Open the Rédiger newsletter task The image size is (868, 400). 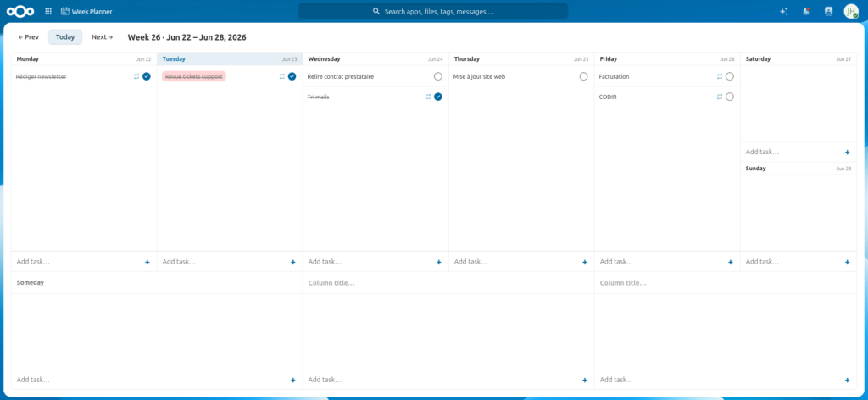tap(41, 77)
